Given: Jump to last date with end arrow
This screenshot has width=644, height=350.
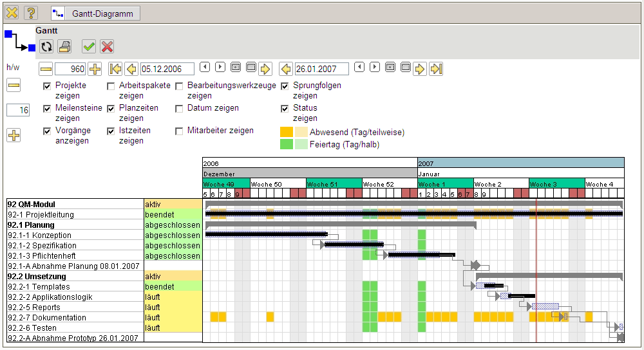Looking at the screenshot, I should tap(436, 69).
